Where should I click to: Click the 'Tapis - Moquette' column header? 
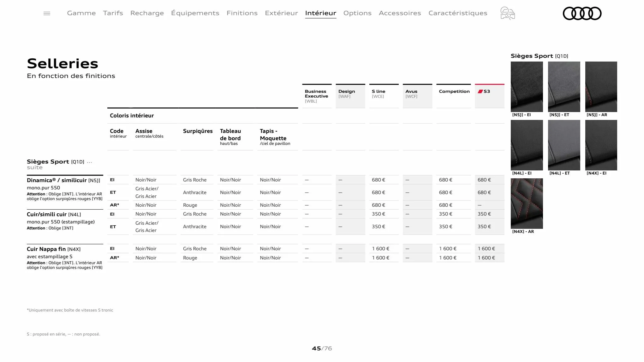click(x=275, y=137)
